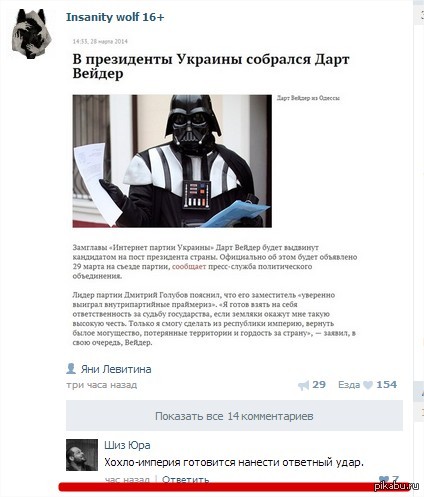Click the megaphone share icon
The height and width of the screenshot is (497, 424).
(x=303, y=385)
